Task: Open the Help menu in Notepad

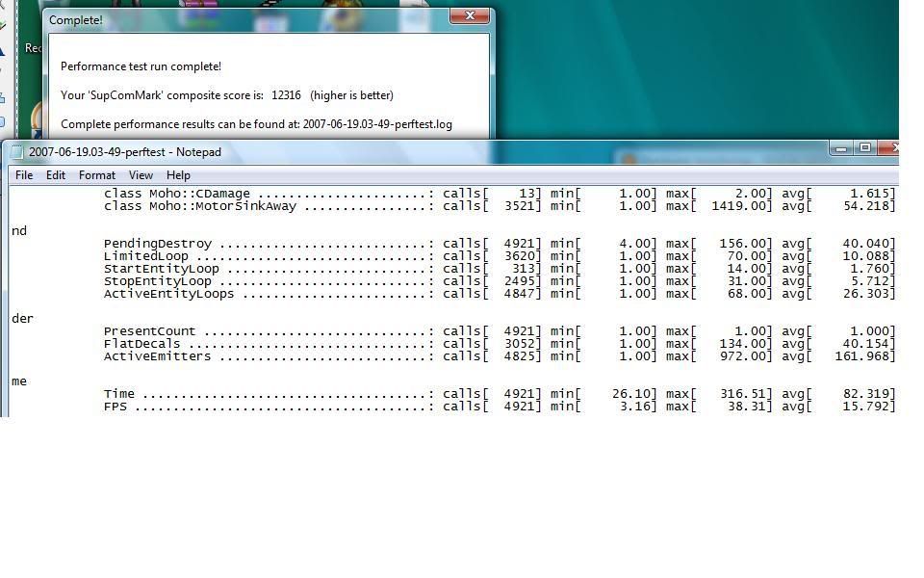Action: pyautogui.click(x=178, y=175)
